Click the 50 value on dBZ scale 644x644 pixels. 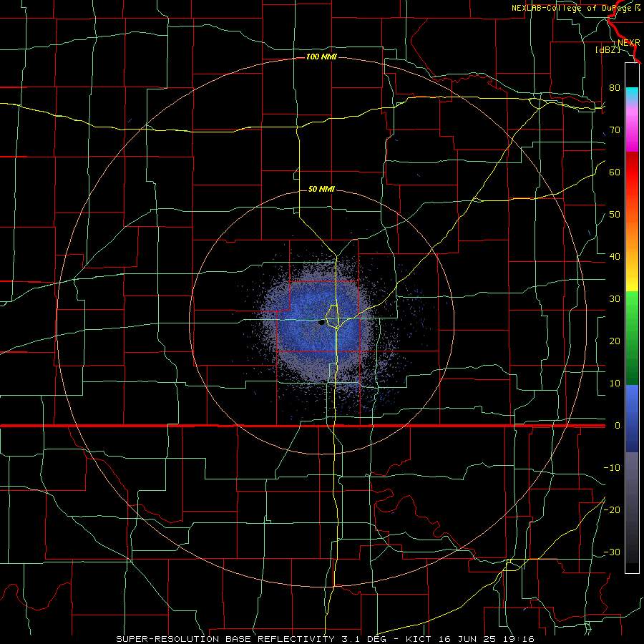tap(615, 215)
